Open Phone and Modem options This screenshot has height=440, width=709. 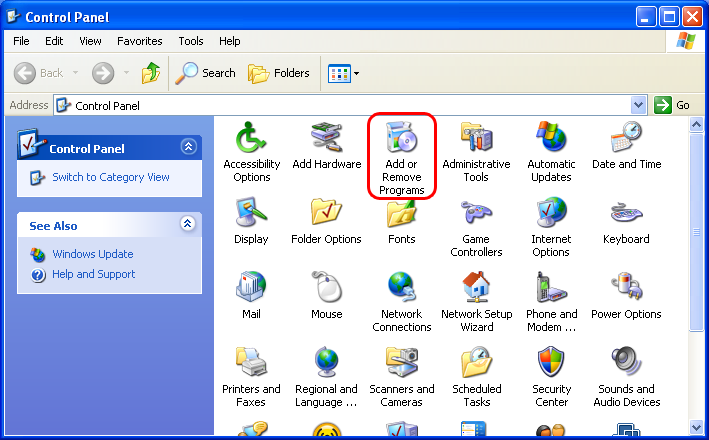[x=551, y=302]
